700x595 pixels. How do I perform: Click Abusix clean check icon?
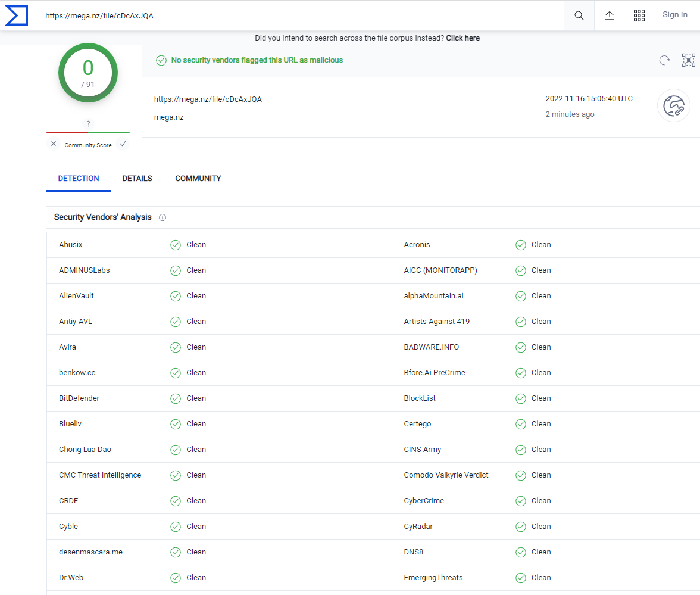coord(176,245)
